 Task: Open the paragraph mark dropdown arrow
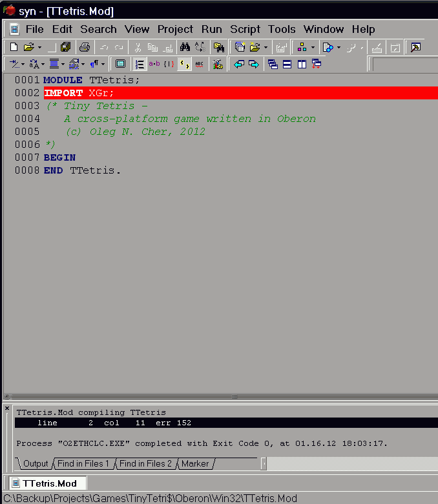(x=103, y=64)
